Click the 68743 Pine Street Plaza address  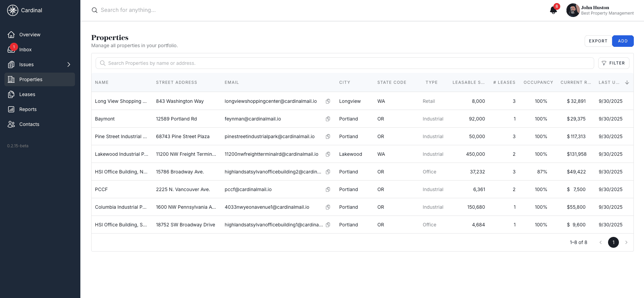183,136
